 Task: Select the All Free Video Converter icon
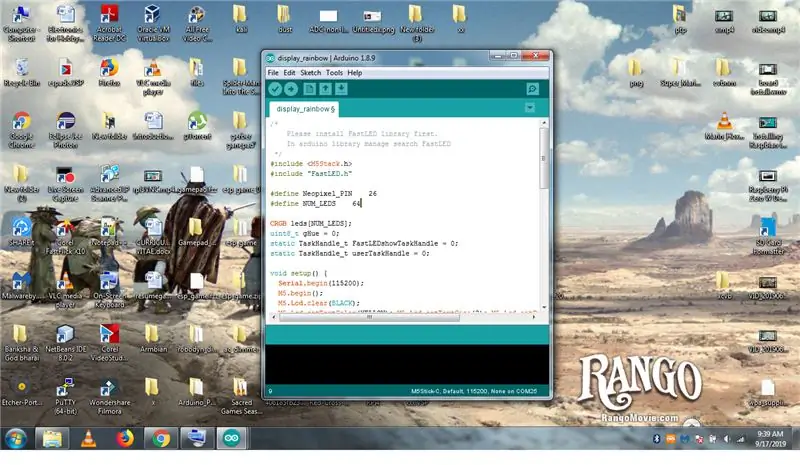(x=197, y=23)
